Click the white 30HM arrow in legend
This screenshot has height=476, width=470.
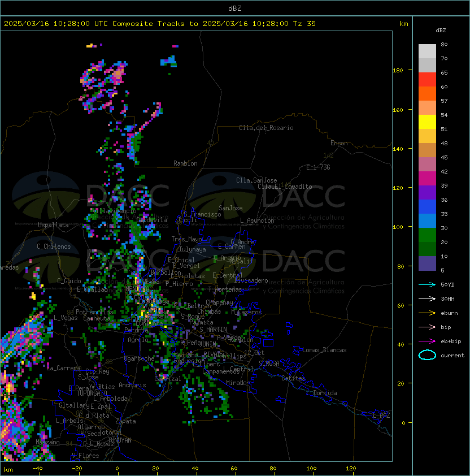click(x=427, y=299)
